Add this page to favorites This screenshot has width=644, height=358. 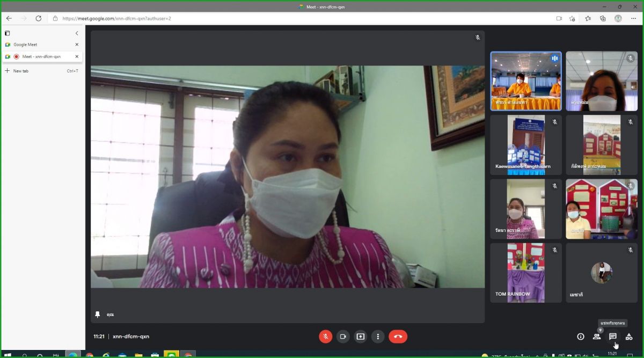coord(573,18)
